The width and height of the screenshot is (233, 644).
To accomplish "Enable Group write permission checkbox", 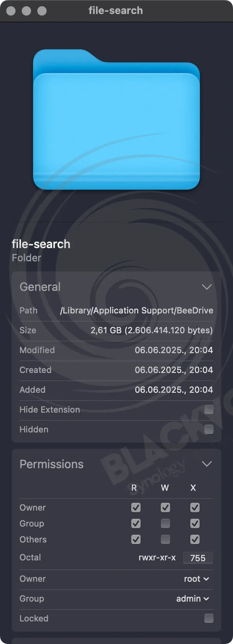I will (x=165, y=523).
